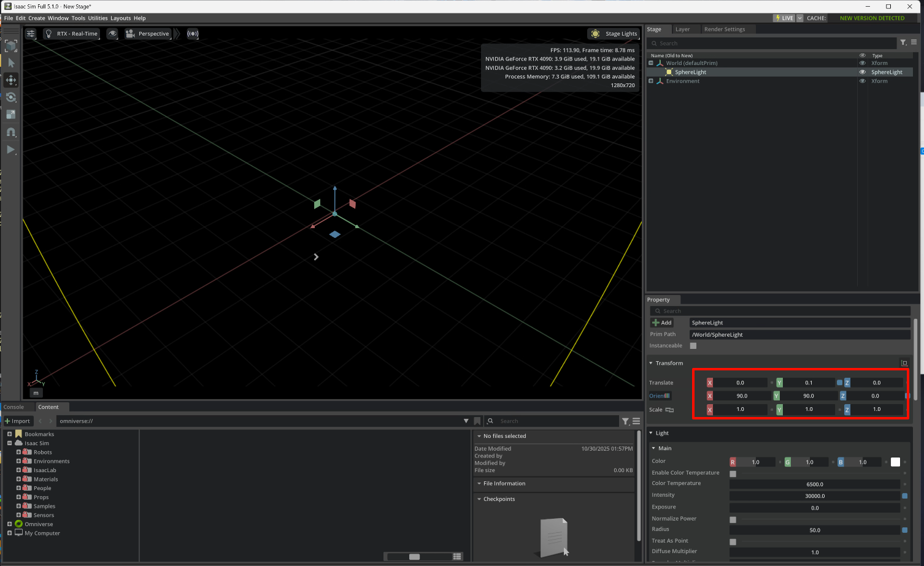Collapse the World (defaultPrim) tree node

(651, 63)
